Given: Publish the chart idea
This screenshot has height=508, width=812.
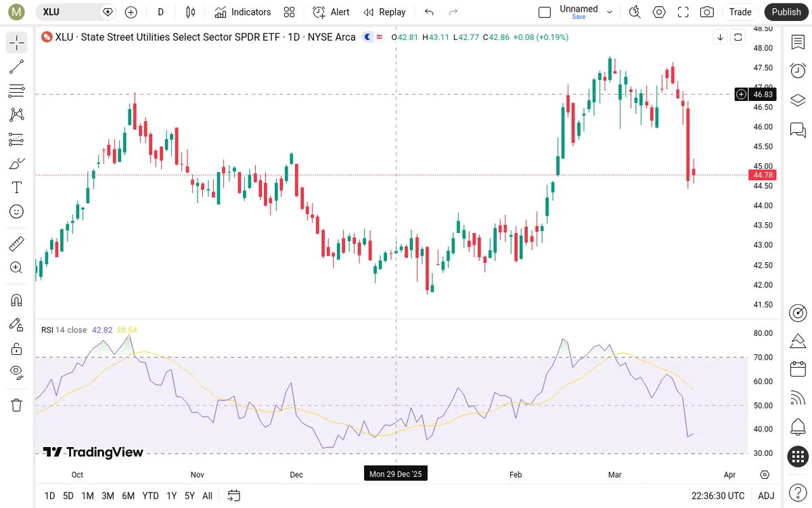Looking at the screenshot, I should [x=786, y=12].
